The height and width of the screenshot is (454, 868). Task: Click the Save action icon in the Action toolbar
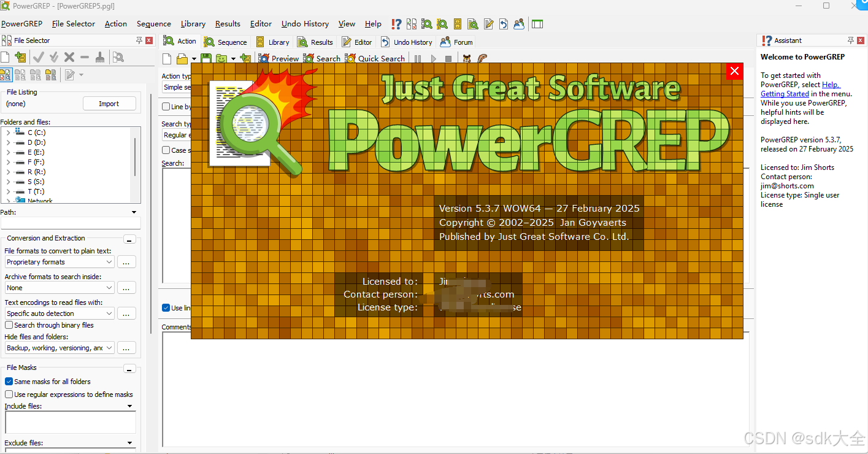205,58
